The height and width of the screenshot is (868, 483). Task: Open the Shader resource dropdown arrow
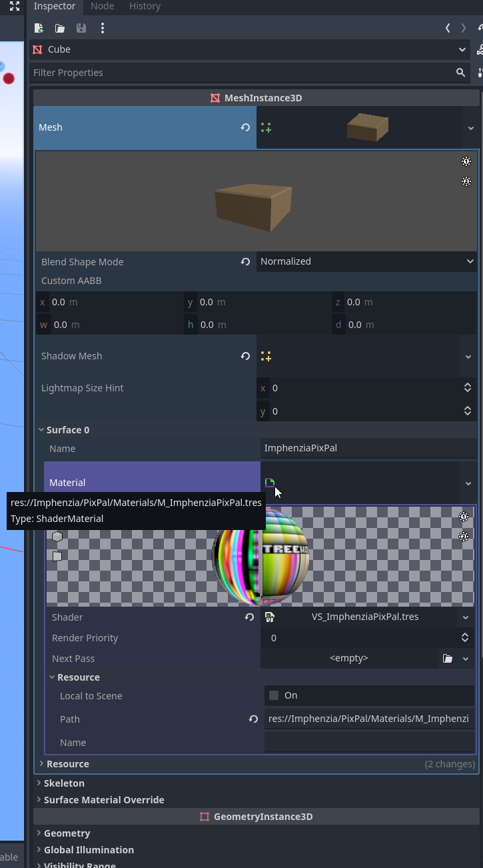click(466, 617)
